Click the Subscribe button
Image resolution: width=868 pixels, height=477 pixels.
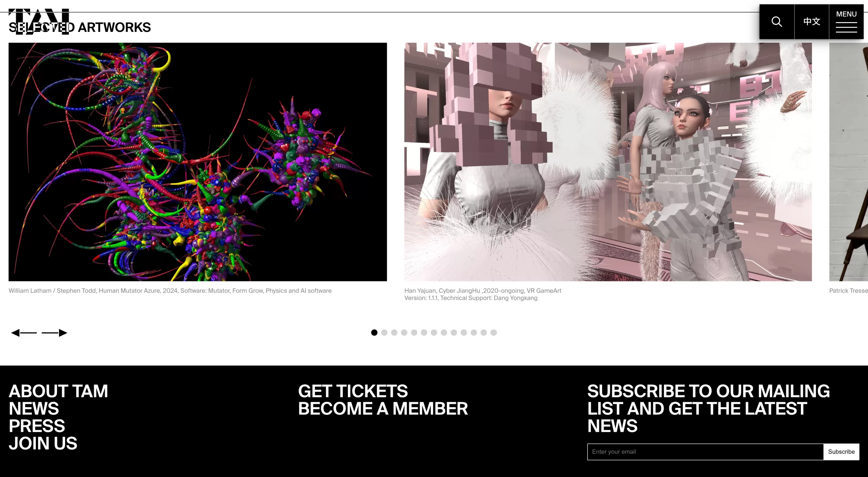841,452
